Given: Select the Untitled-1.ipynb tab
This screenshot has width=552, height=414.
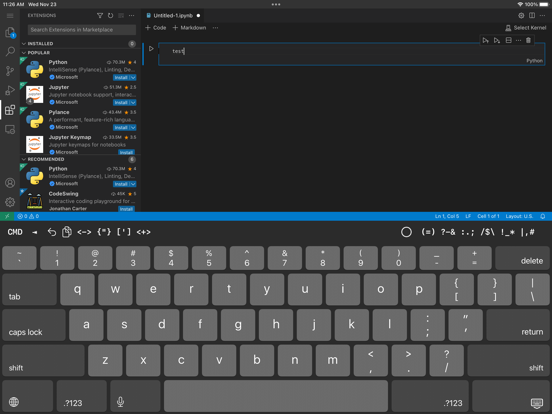Looking at the screenshot, I should click(173, 15).
